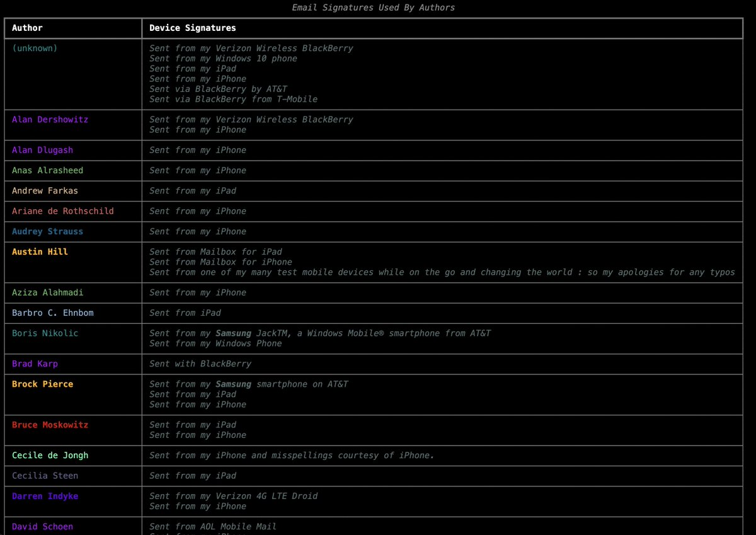Open Ariane de Rothschild entry
The width and height of the screenshot is (756, 535).
pos(62,211)
